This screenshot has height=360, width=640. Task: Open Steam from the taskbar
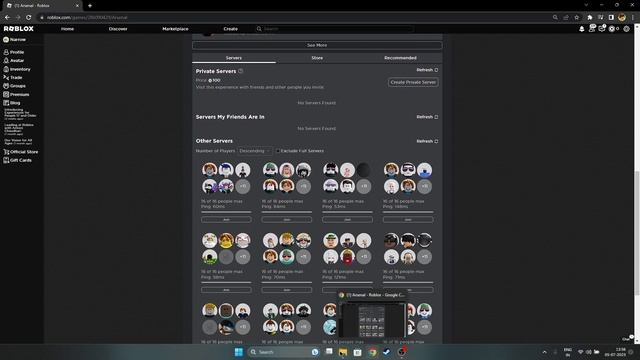(387, 352)
